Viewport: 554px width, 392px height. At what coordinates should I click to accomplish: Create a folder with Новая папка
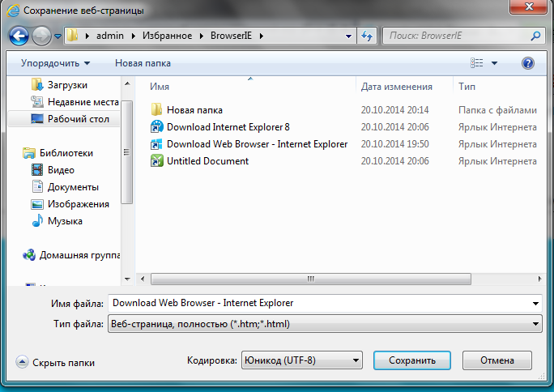click(143, 63)
